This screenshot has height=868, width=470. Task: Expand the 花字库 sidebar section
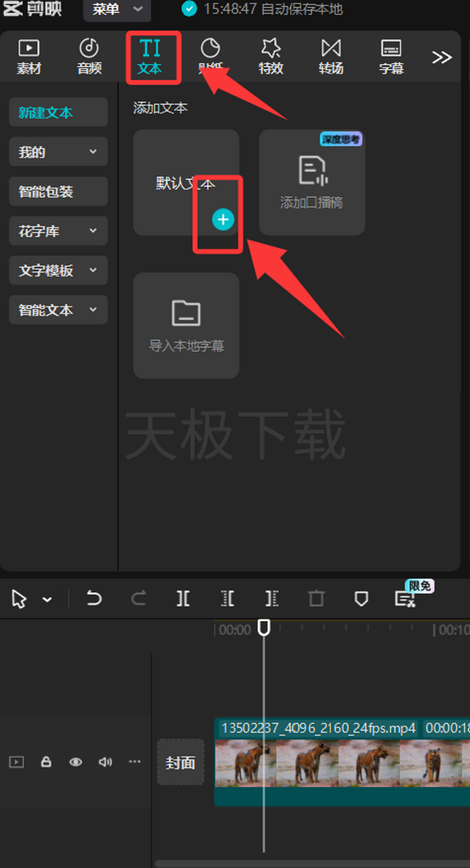click(58, 231)
